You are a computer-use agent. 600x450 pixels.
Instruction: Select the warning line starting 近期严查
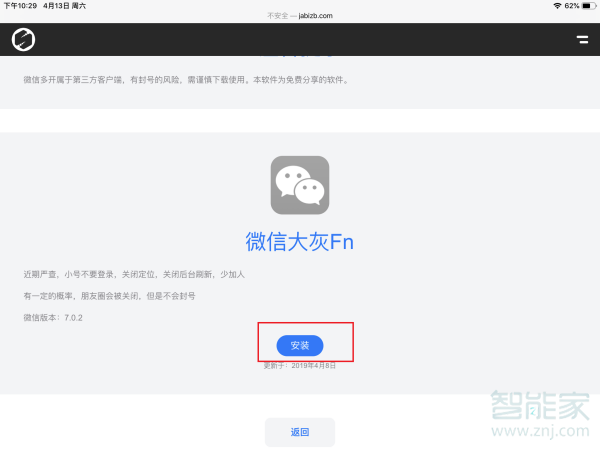[x=134, y=274]
